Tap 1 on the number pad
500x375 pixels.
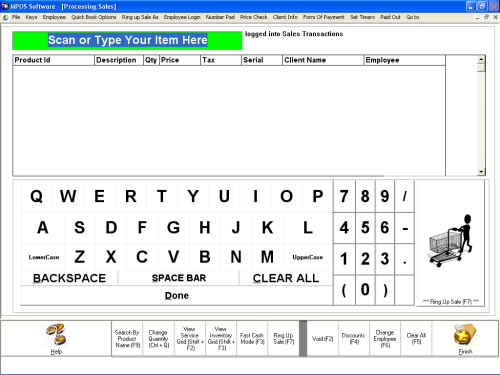pyautogui.click(x=344, y=259)
